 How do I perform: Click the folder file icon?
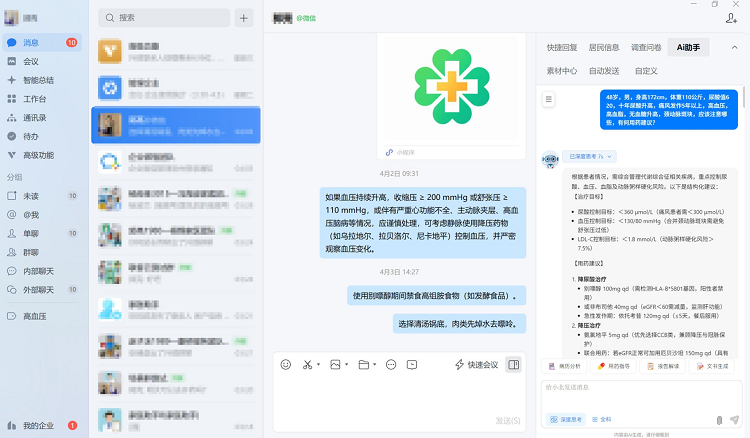363,364
